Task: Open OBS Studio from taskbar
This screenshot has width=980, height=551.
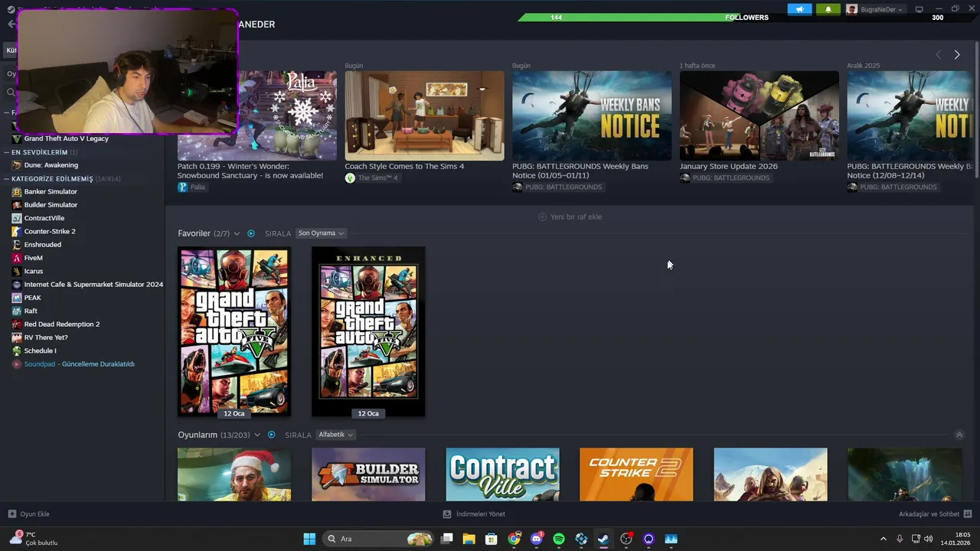Action: click(626, 539)
